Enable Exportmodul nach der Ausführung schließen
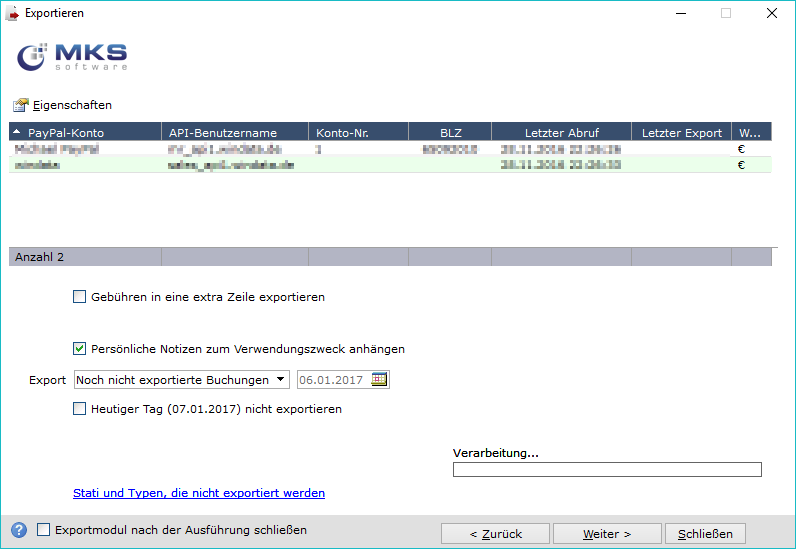This screenshot has width=796, height=549. tap(44, 530)
